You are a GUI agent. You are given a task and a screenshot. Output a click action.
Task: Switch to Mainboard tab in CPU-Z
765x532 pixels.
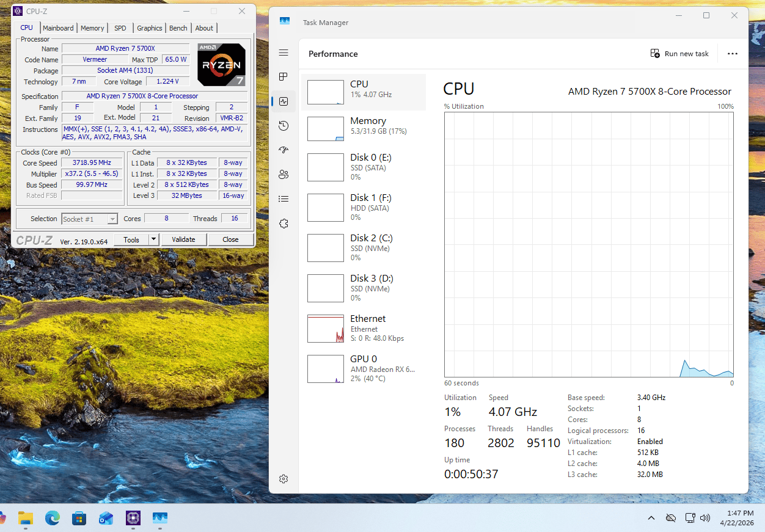58,28
